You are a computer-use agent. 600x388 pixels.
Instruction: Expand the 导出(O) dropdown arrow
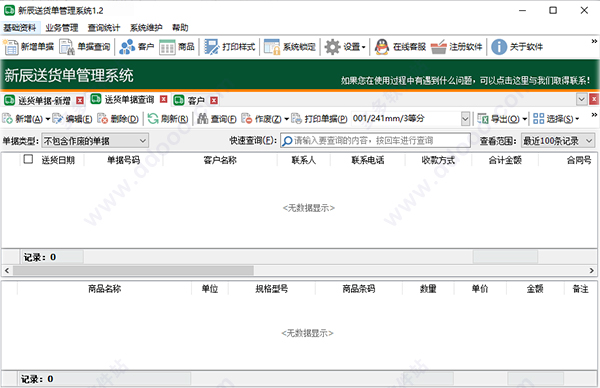(x=525, y=119)
